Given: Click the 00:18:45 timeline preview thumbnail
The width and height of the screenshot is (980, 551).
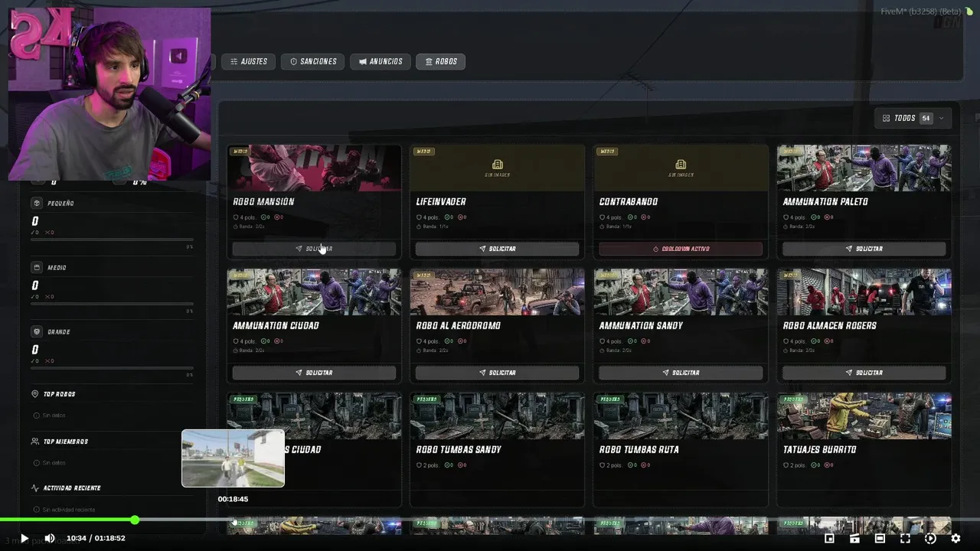Looking at the screenshot, I should click(x=233, y=458).
